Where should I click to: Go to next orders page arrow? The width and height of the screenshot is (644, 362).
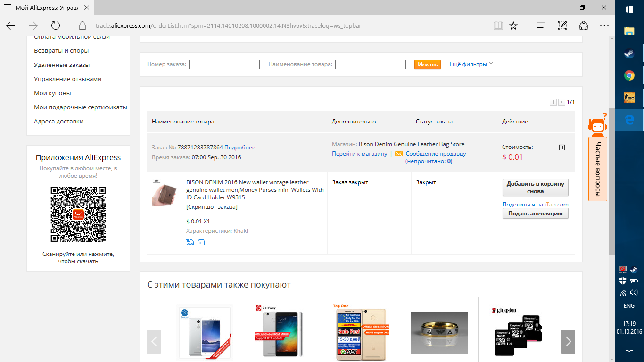tap(561, 102)
